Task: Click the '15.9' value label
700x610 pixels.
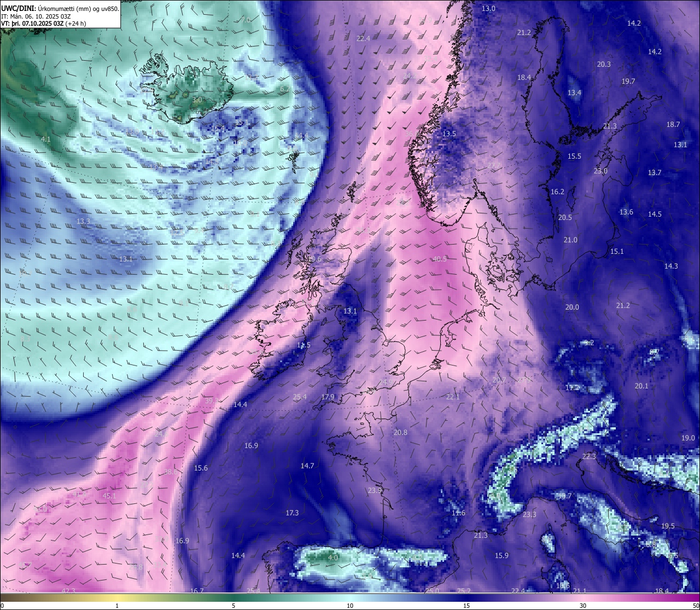Action: pos(501,555)
